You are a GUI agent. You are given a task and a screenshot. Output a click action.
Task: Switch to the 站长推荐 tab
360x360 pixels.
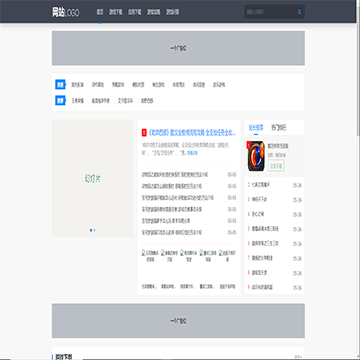[256, 128]
